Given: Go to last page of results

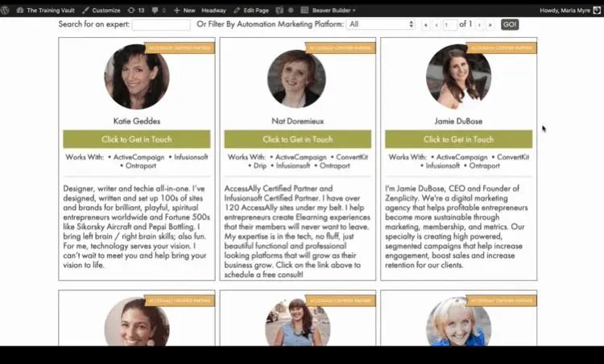Looking at the screenshot, I should tap(490, 25).
